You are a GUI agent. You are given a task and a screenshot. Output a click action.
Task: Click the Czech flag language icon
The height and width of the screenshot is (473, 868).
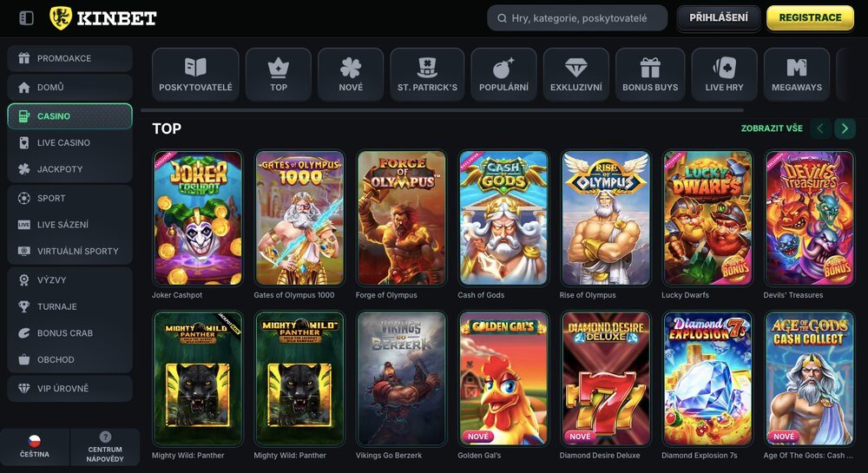tap(35, 441)
